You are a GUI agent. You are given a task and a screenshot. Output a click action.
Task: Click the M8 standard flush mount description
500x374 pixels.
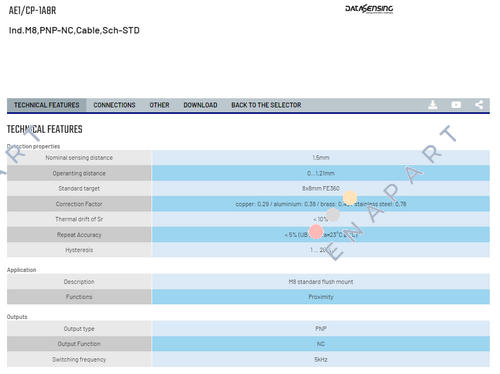click(321, 282)
